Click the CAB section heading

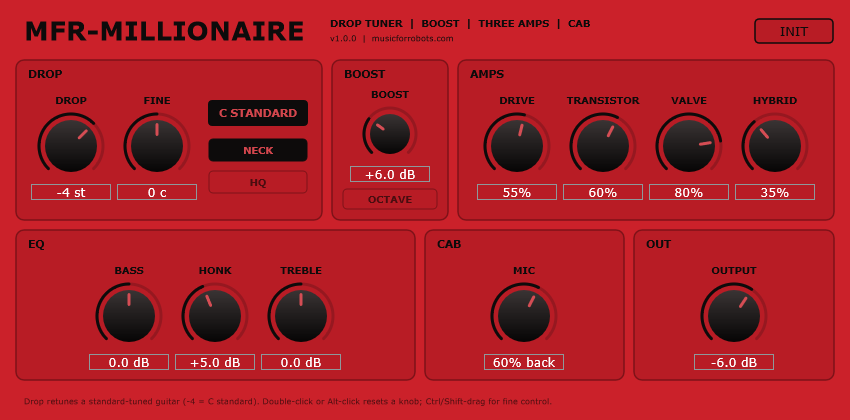click(449, 244)
